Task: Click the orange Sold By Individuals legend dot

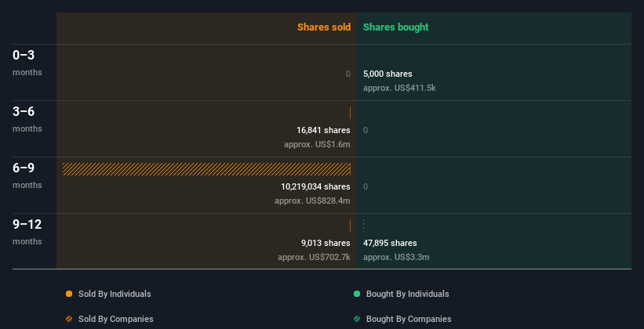Action: (x=69, y=294)
